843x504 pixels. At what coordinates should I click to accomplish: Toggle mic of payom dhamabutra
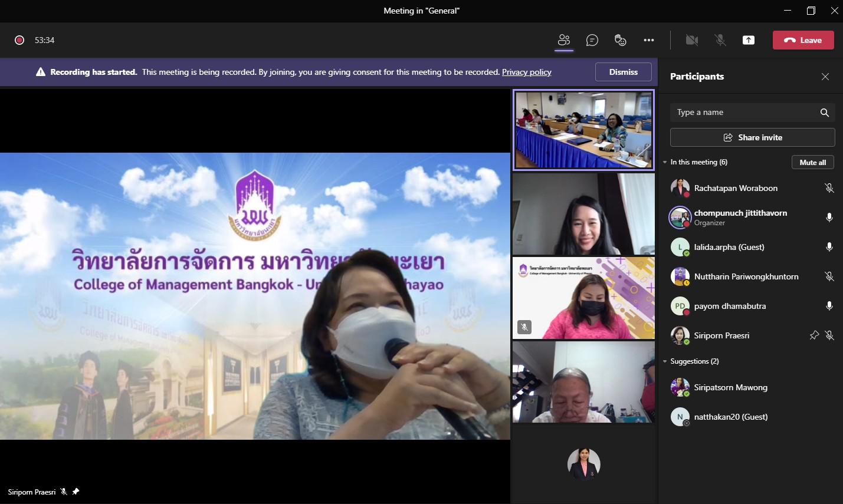pyautogui.click(x=829, y=306)
